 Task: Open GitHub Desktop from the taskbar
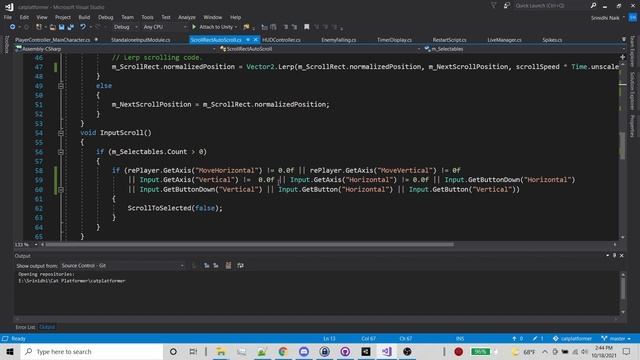point(345,351)
